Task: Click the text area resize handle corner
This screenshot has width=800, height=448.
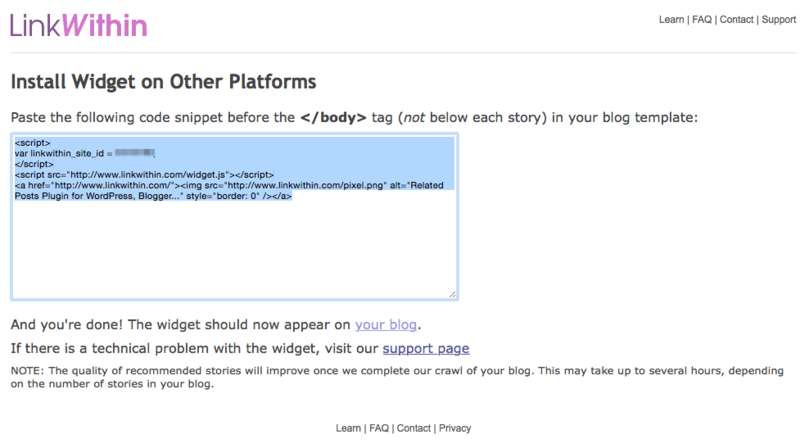Action: click(452, 294)
